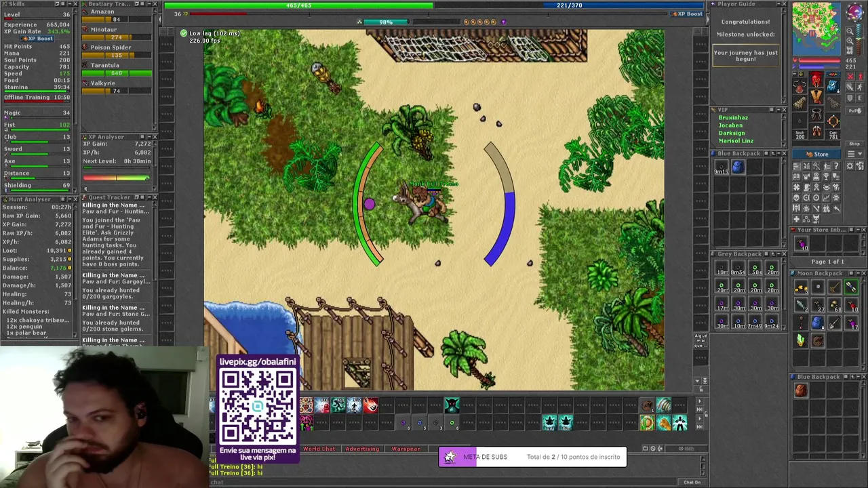Viewport: 868px width, 488px height.
Task: Open the settings gear icon beside icon grid
Action: tap(850, 165)
